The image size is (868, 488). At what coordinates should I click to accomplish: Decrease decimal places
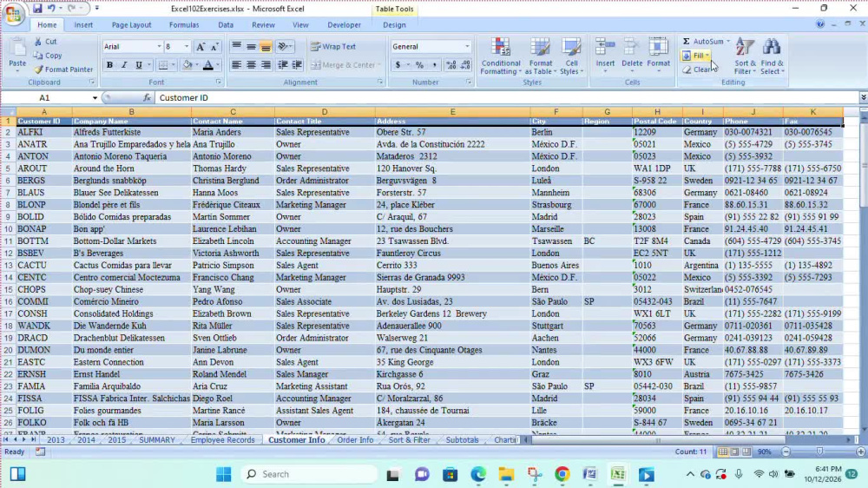pos(465,65)
